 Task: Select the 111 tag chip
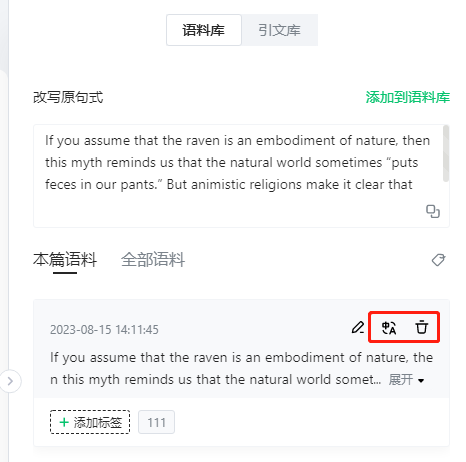click(x=156, y=422)
